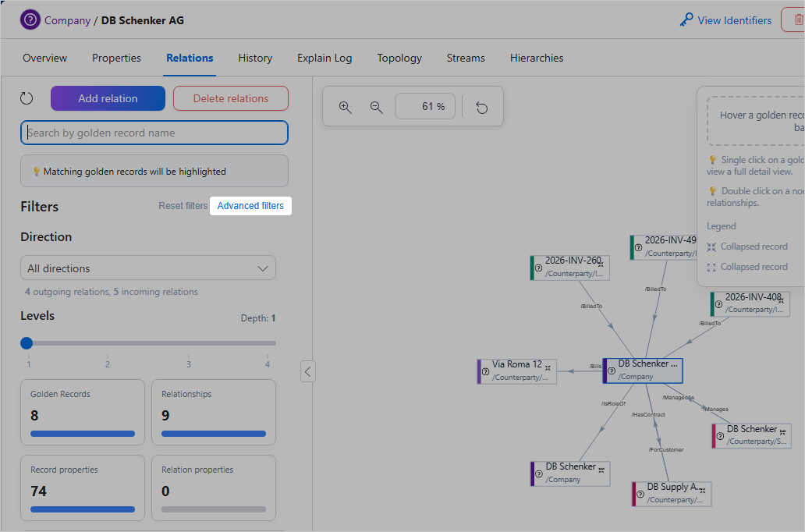Open the History tab
Screen dimensions: 805x532
point(255,58)
